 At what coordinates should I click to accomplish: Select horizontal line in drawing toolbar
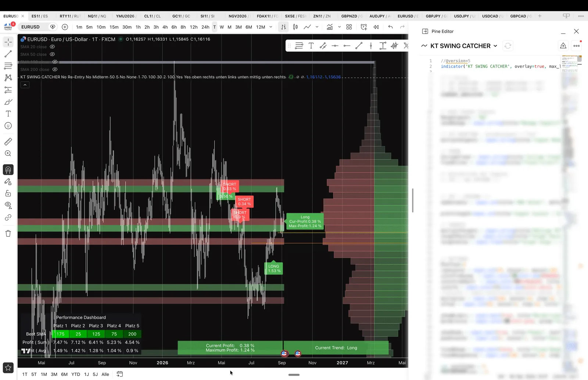coord(335,46)
